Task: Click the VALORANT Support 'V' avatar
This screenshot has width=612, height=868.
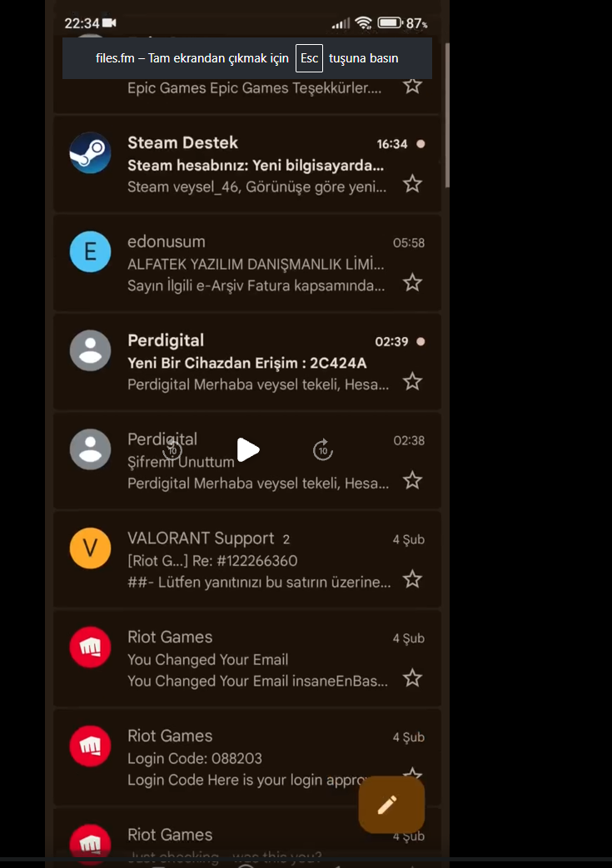Action: pyautogui.click(x=90, y=548)
